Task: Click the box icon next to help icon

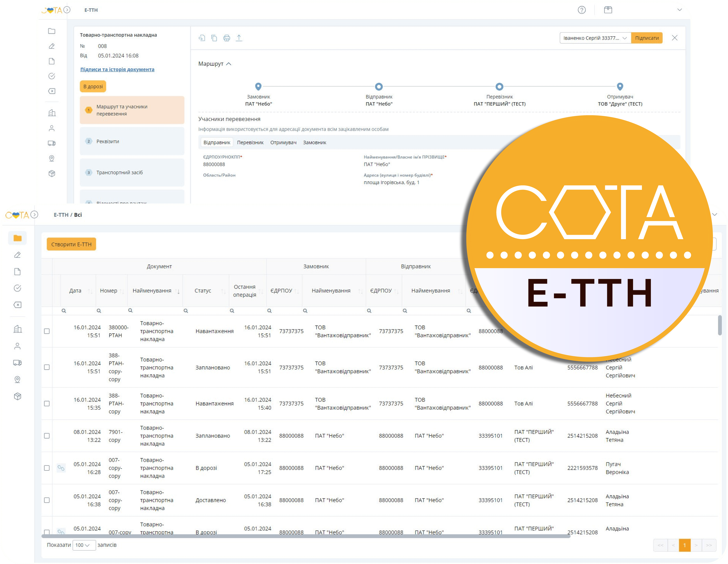Action: (608, 10)
